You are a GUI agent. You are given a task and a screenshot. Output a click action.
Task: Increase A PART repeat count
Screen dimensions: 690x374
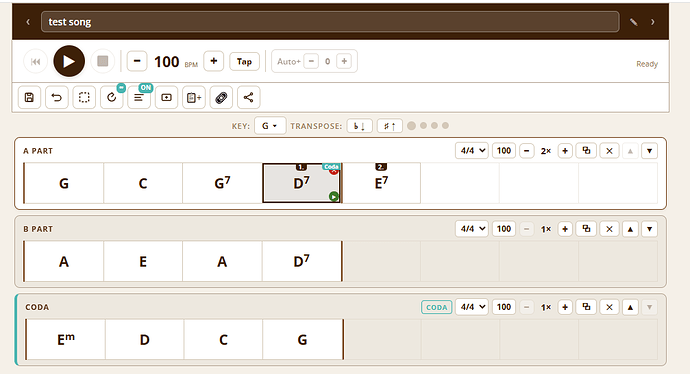pyautogui.click(x=565, y=151)
